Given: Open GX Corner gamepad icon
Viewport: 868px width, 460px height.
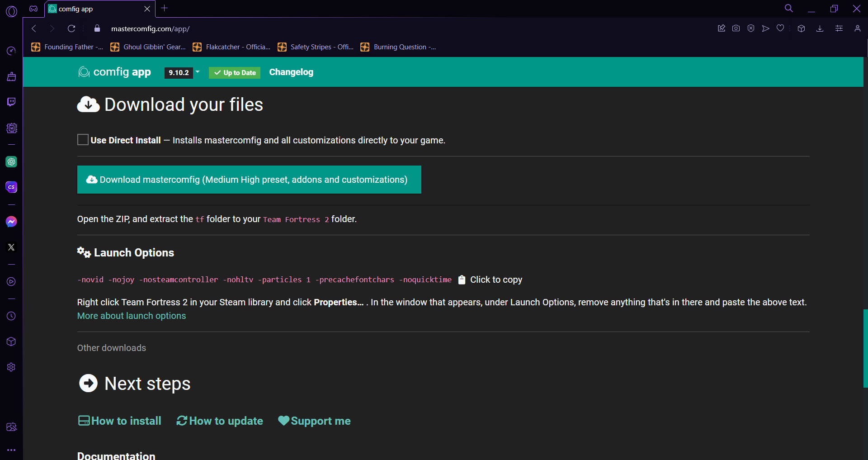Looking at the screenshot, I should tap(33, 9).
